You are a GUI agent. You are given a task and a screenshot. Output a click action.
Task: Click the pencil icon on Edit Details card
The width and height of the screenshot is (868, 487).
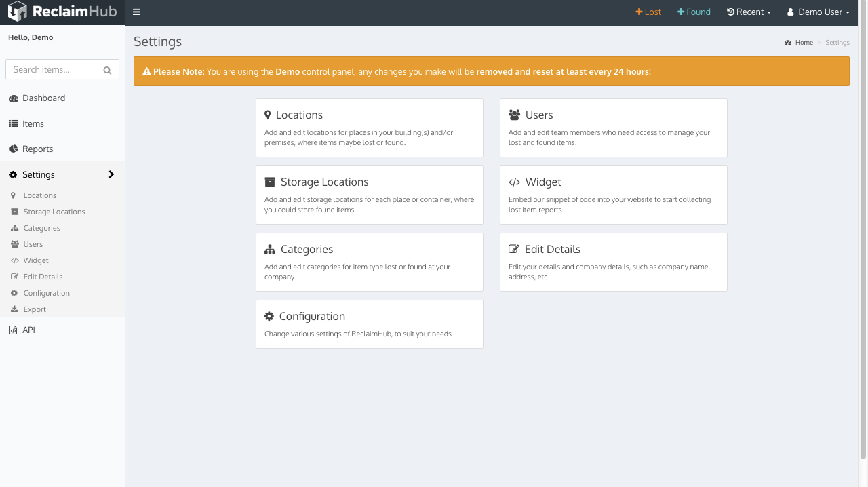[x=514, y=249]
